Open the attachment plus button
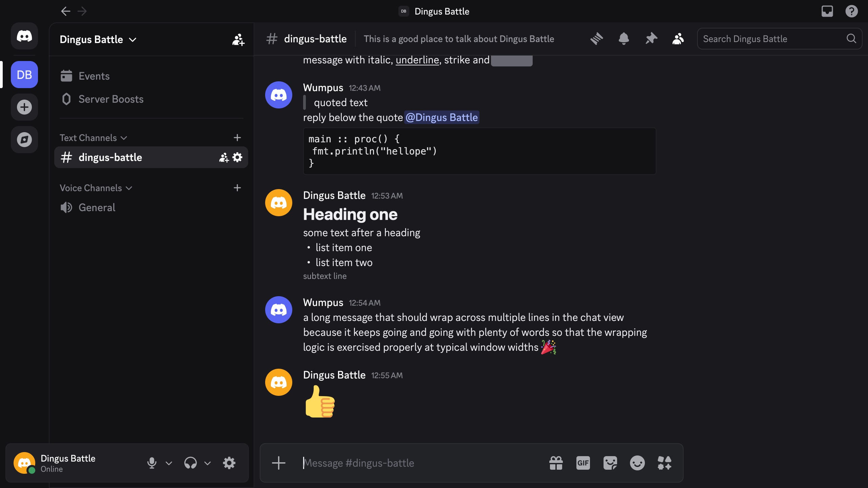 [x=279, y=463]
